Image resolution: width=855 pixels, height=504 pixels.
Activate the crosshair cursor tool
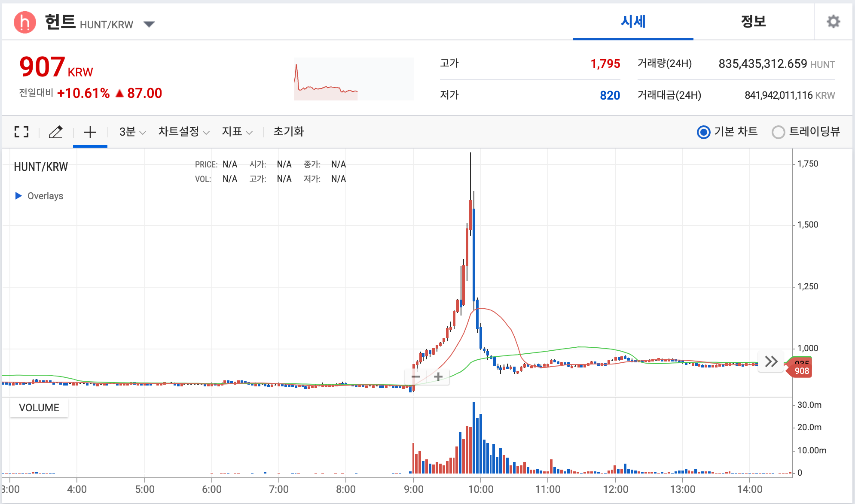click(90, 132)
